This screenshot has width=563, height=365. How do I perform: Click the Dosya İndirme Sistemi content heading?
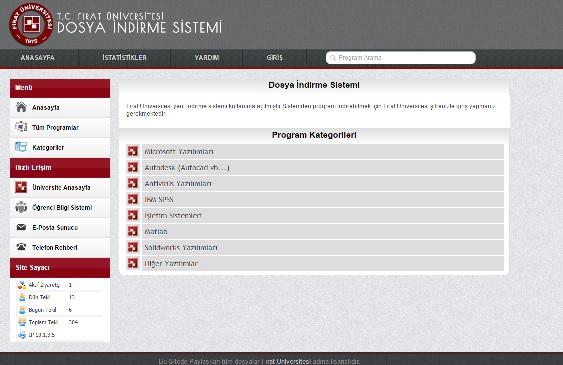point(314,85)
